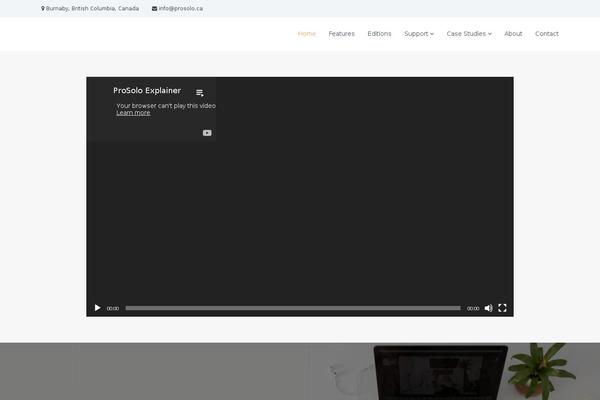600x400 pixels.
Task: Click the laptop image in the banner
Action: coord(441,372)
